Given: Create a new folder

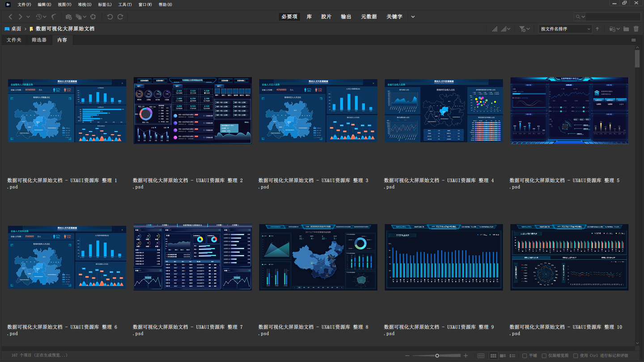Looking at the screenshot, I should coord(626,29).
